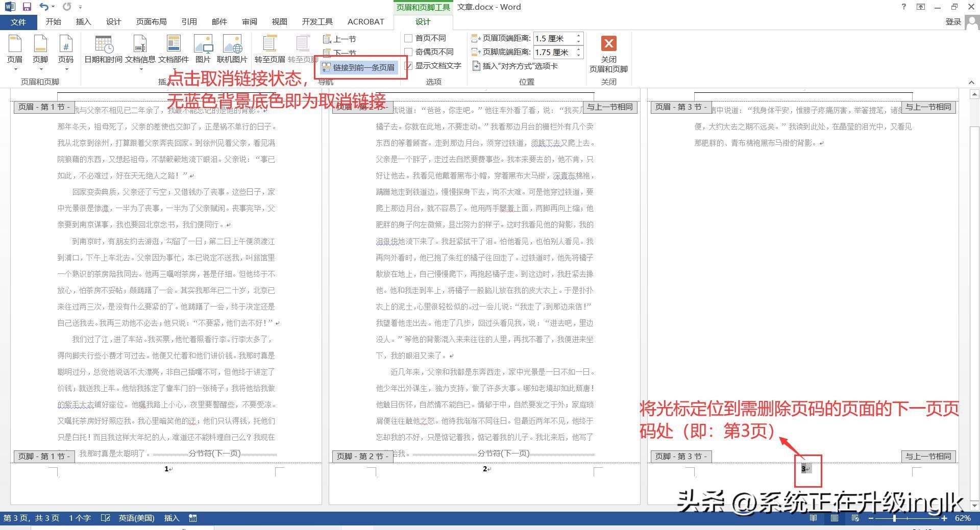
Task: Enable Different First Page (首页不同)
Action: point(425,38)
